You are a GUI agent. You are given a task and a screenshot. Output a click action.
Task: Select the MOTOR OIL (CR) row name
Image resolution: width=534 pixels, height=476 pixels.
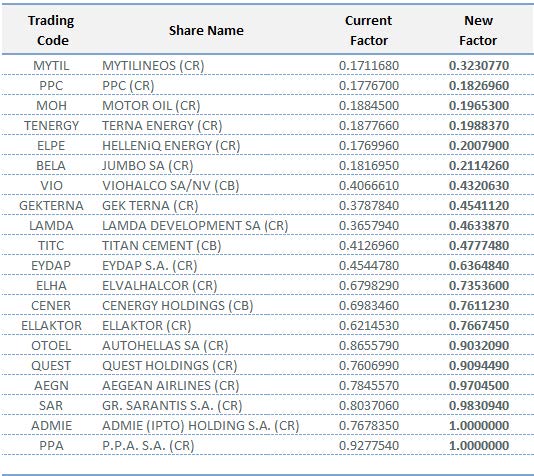click(x=151, y=106)
